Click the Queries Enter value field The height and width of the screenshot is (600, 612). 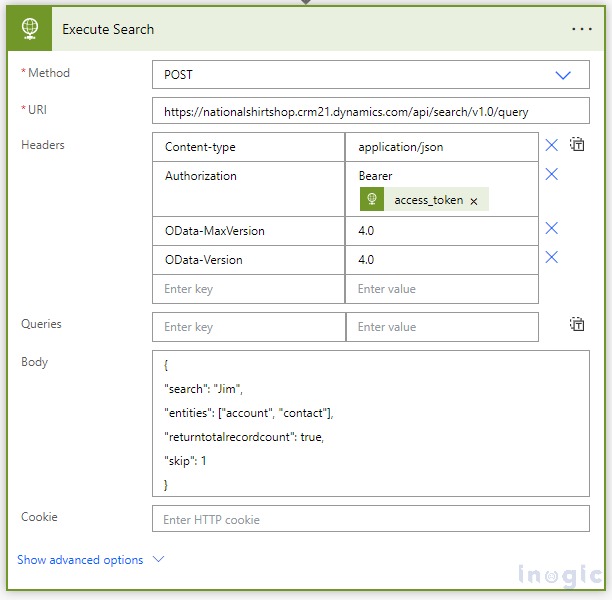tap(441, 327)
